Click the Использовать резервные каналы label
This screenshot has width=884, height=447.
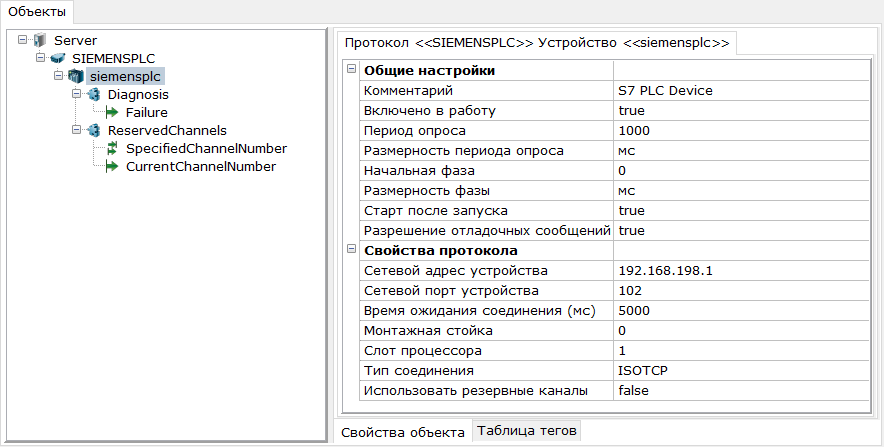pos(476,391)
